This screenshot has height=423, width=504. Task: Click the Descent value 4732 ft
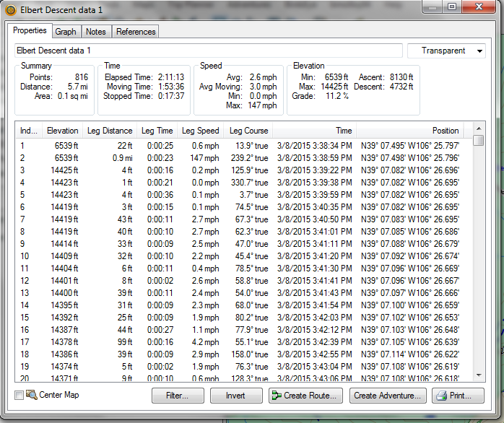coord(401,87)
